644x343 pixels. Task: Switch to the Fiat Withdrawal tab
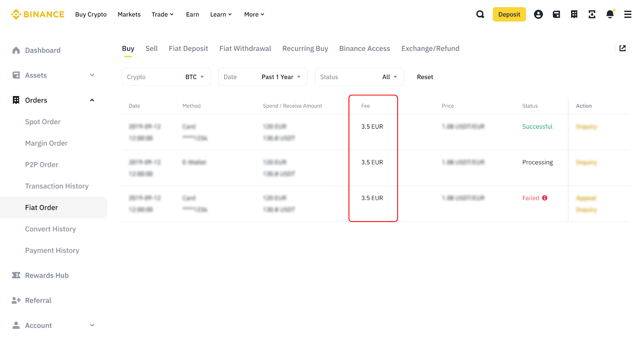(x=245, y=49)
